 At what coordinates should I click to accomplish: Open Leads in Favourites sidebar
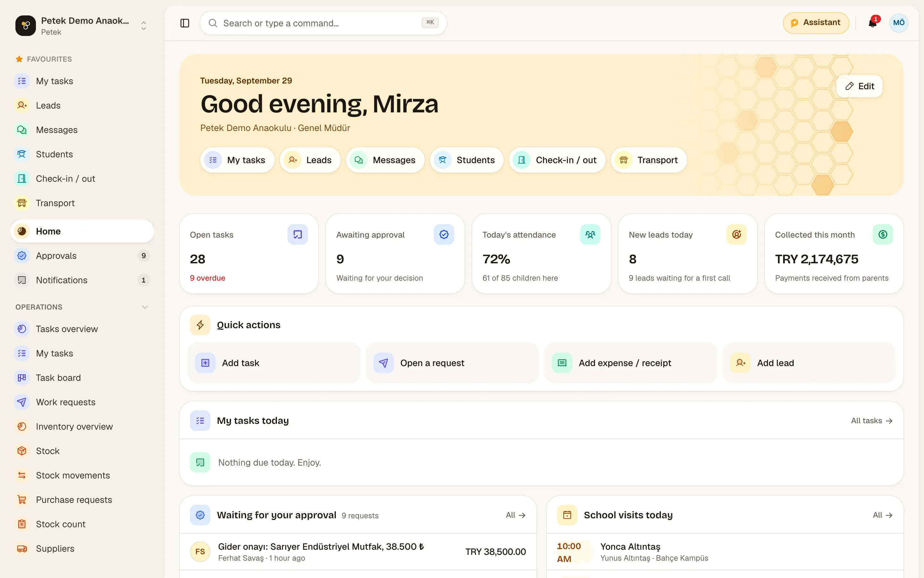[82, 106]
